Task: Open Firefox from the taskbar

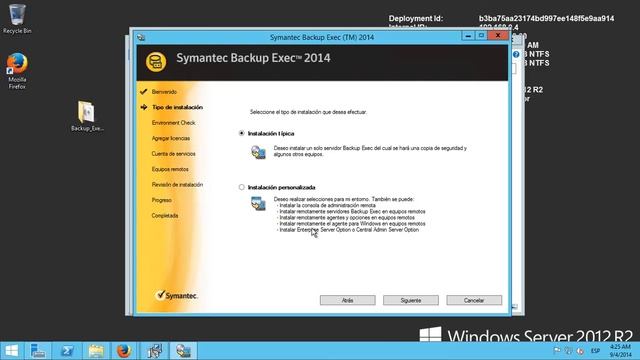Action: click(x=124, y=351)
